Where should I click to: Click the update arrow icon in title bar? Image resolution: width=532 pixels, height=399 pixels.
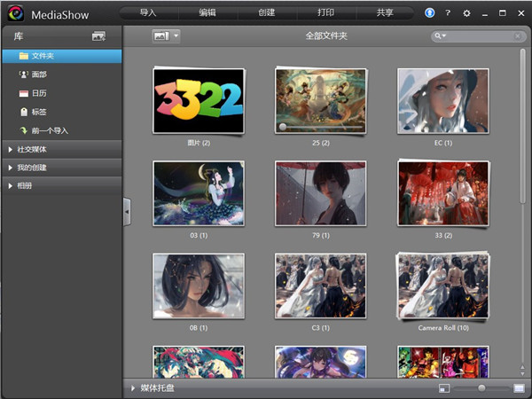tap(430, 12)
